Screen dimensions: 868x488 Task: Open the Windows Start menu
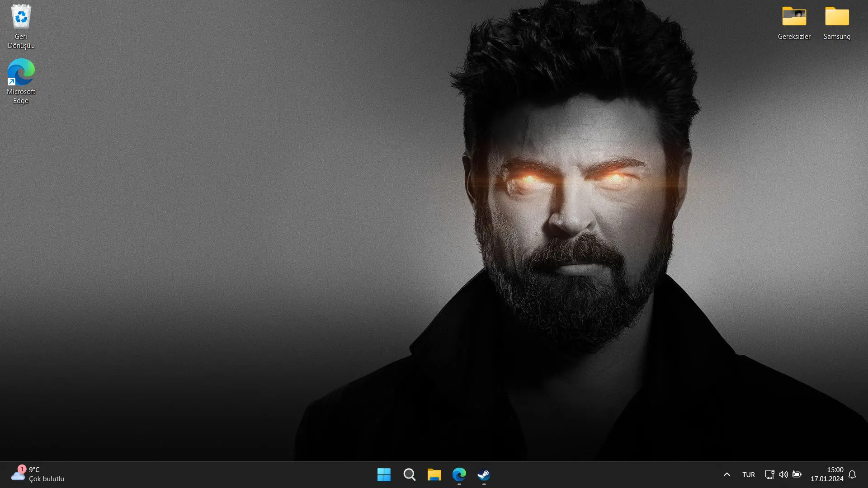tap(384, 474)
